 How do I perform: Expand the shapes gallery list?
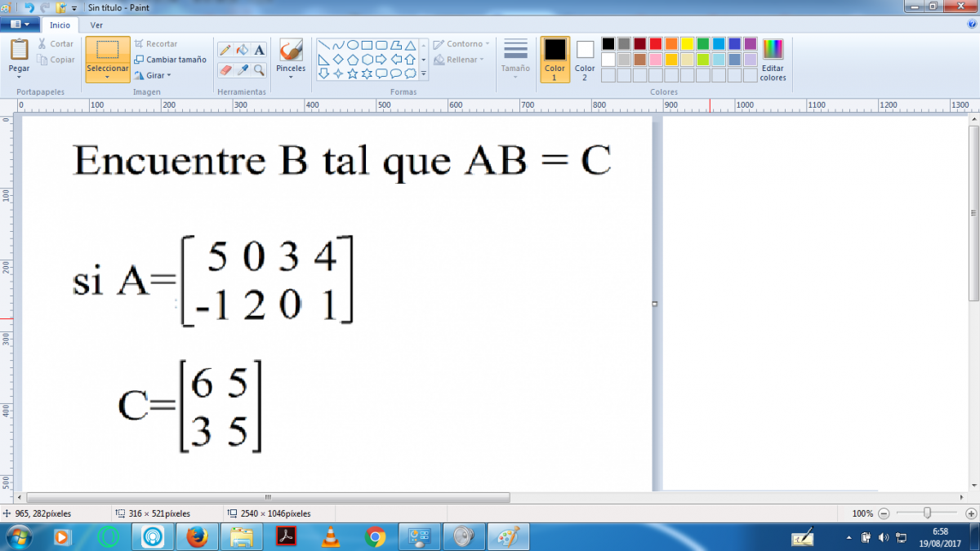[x=423, y=73]
